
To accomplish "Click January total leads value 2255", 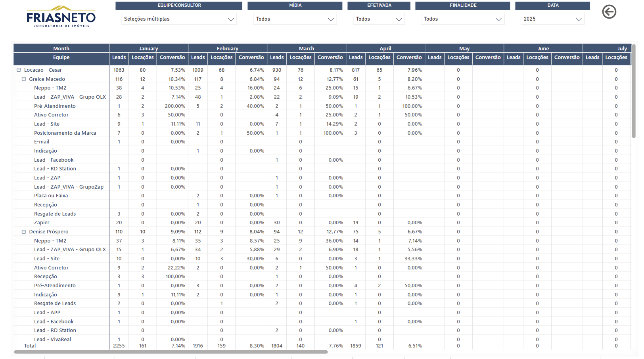I will tap(119, 346).
